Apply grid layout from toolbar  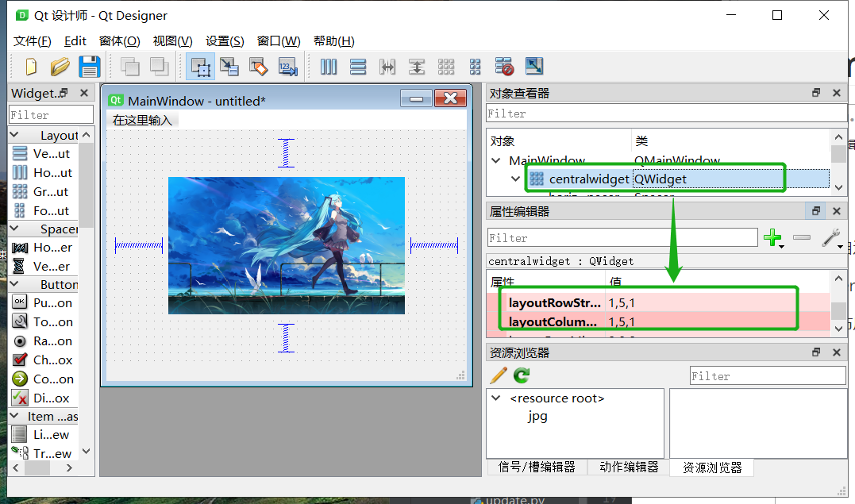(x=446, y=67)
